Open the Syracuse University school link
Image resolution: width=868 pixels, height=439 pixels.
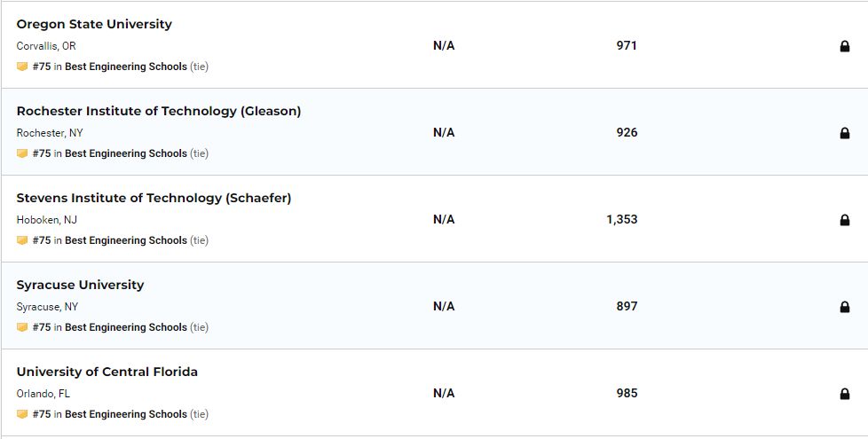80,285
